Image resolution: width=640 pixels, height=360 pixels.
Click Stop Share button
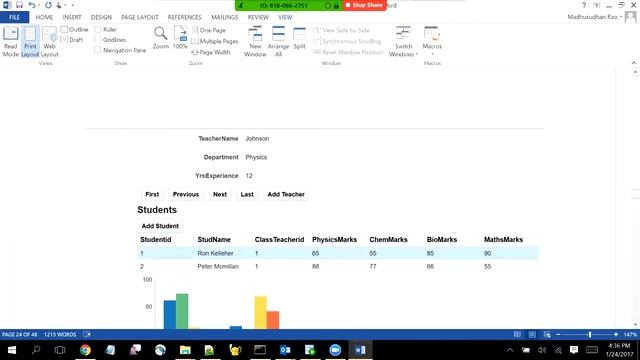tap(364, 5)
